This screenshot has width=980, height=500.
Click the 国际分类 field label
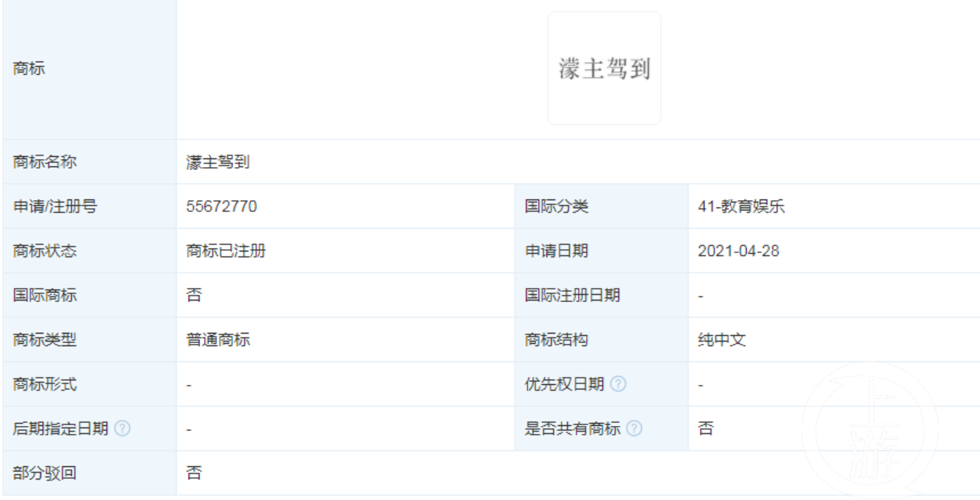(x=556, y=207)
